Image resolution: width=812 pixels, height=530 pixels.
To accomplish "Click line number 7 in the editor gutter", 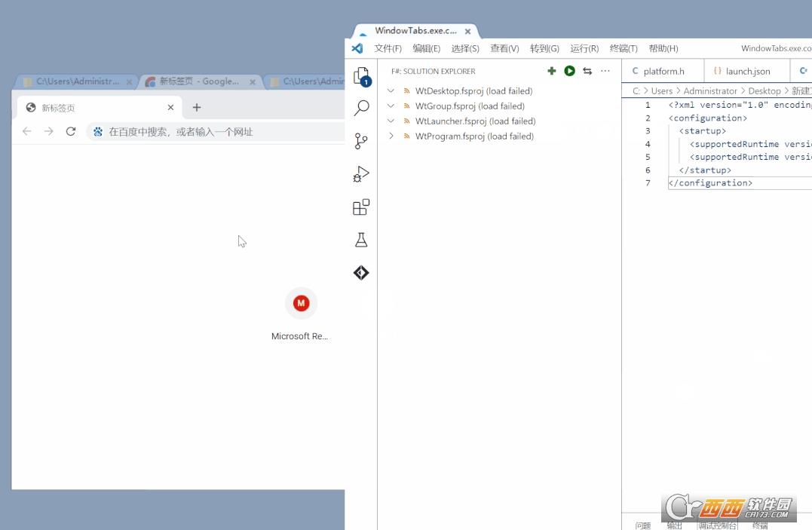I will [648, 183].
